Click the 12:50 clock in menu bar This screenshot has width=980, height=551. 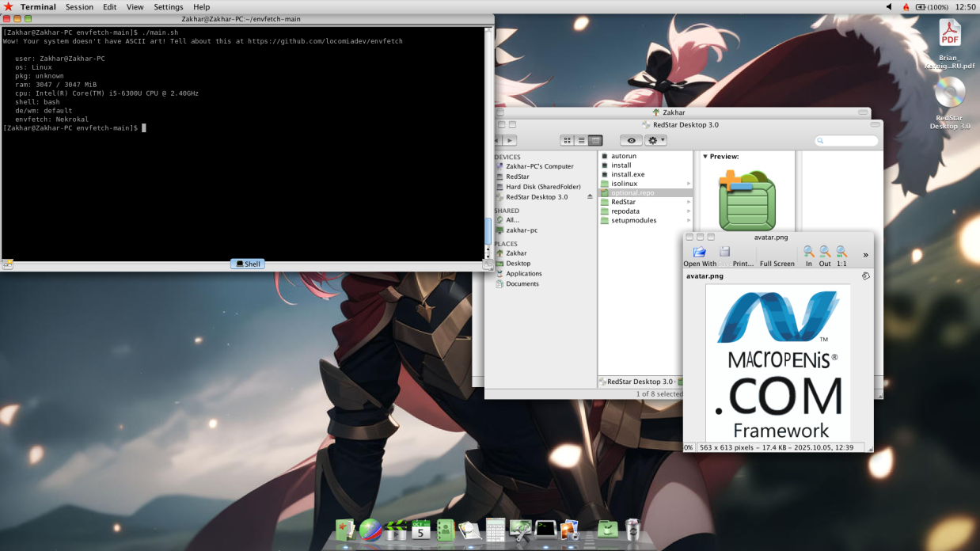click(x=966, y=6)
